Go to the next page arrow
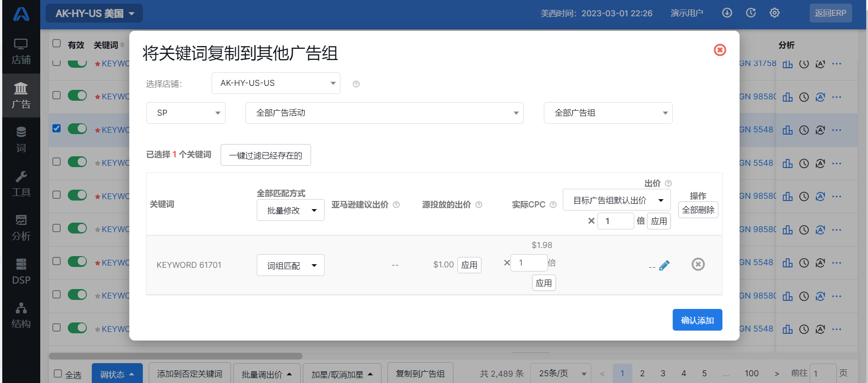 tap(777, 374)
